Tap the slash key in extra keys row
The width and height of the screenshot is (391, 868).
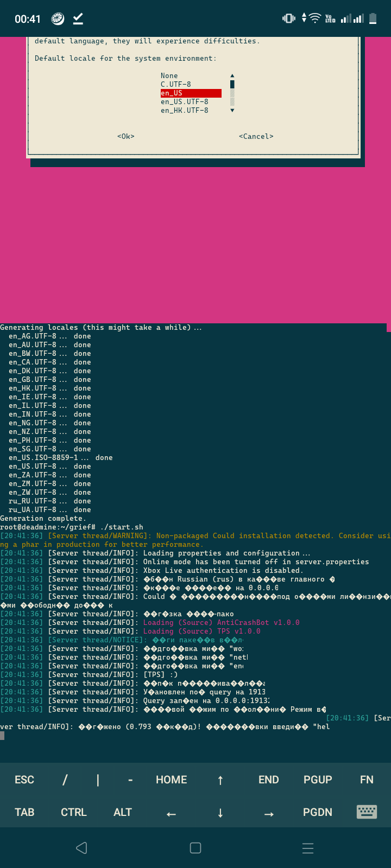(65, 780)
